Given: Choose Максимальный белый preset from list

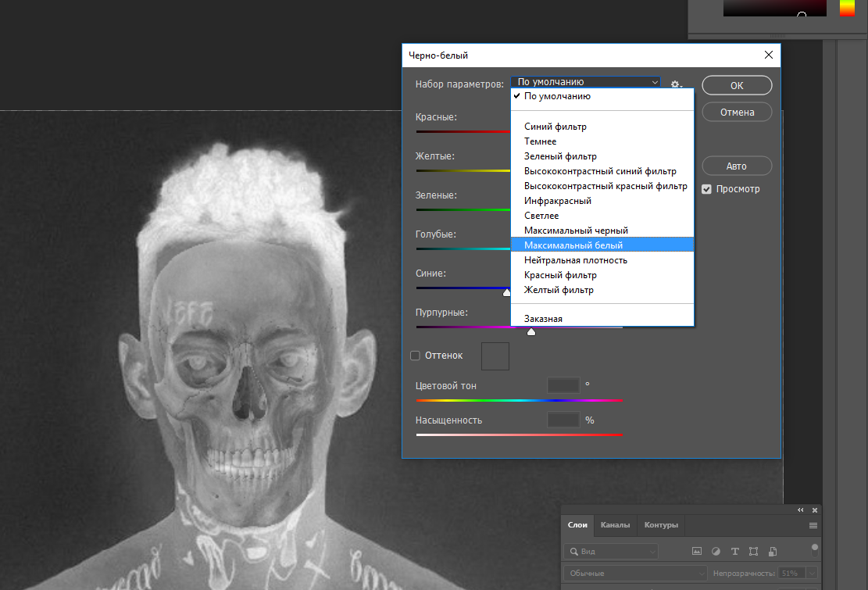Looking at the screenshot, I should 573,245.
